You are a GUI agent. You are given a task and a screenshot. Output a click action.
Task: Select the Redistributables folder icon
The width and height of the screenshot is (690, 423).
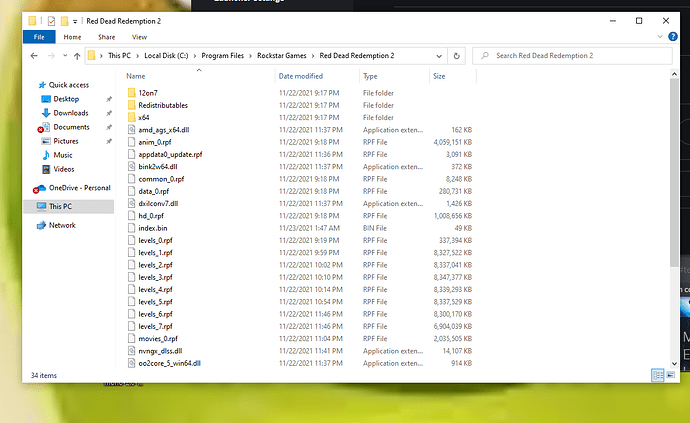[132, 105]
